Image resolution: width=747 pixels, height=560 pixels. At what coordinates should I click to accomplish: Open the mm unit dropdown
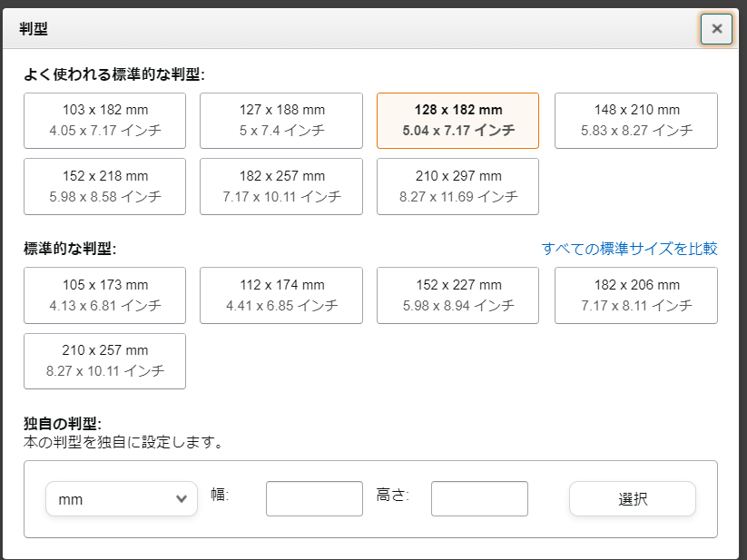pyautogui.click(x=122, y=498)
